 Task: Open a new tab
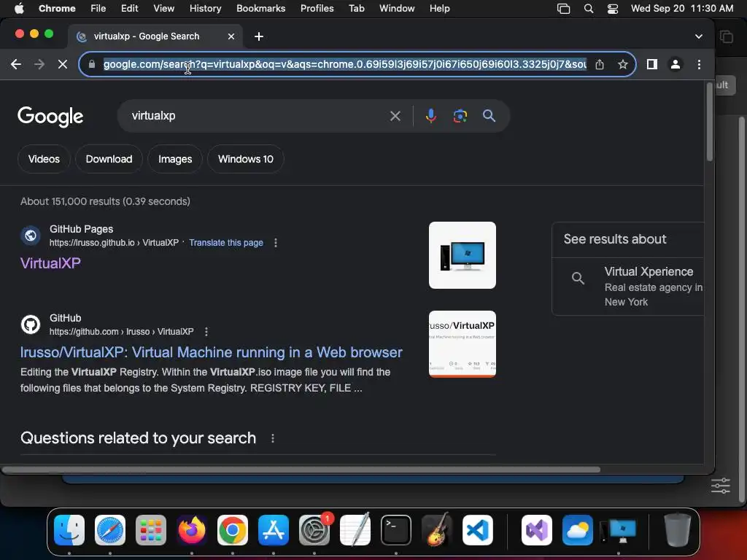coord(259,36)
